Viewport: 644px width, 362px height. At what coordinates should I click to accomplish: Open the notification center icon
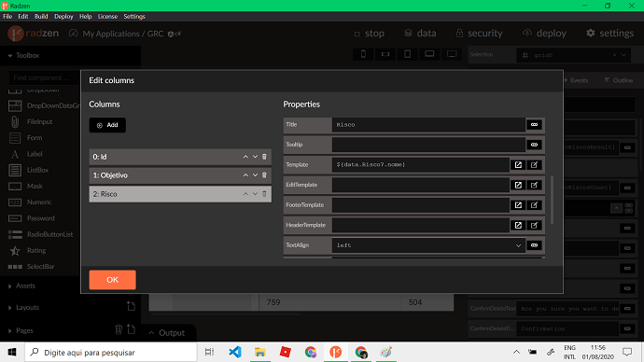(x=627, y=352)
